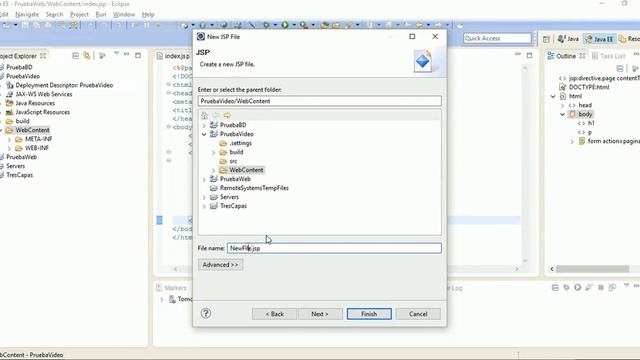Open the Window menu
640x360 pixels.
coord(124,14)
